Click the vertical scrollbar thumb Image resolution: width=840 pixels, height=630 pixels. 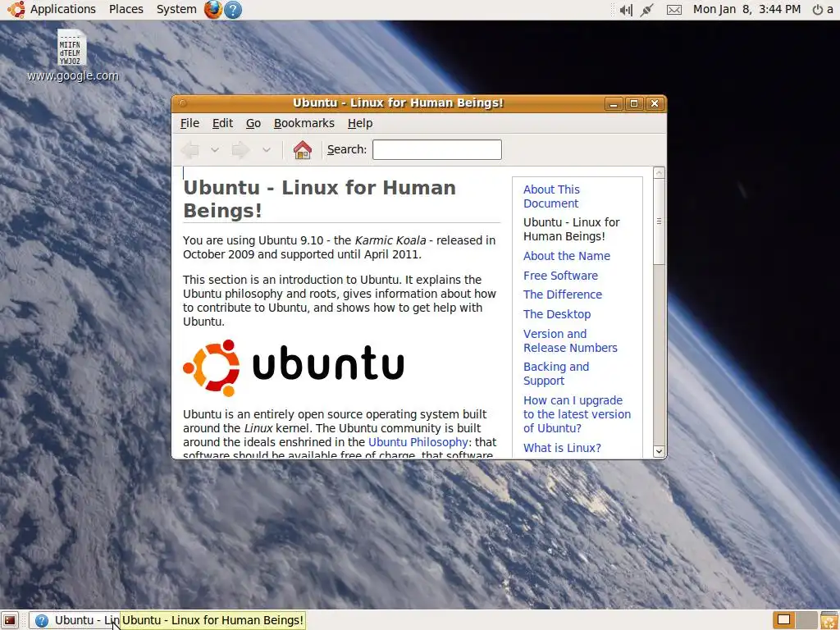[x=659, y=222]
